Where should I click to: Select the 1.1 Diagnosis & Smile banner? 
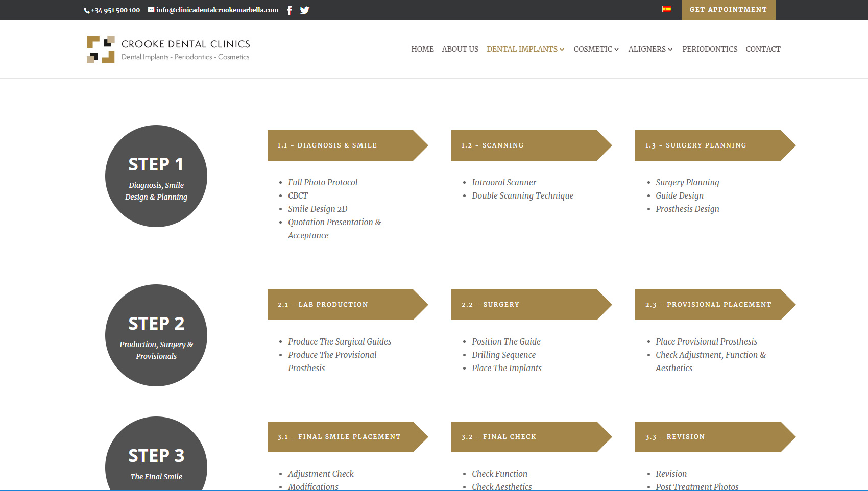click(x=342, y=145)
